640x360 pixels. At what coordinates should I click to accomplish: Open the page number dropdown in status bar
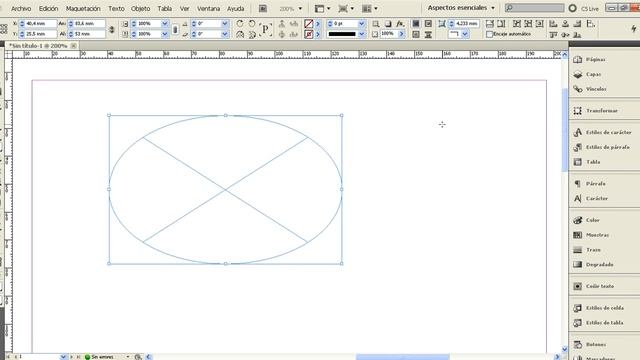point(63,357)
